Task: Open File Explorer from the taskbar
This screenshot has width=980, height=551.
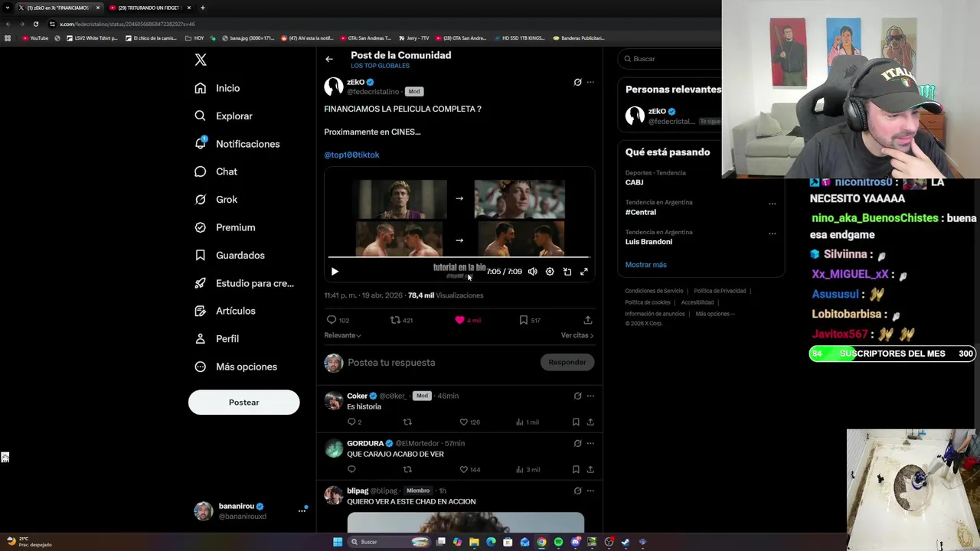Action: (474, 542)
